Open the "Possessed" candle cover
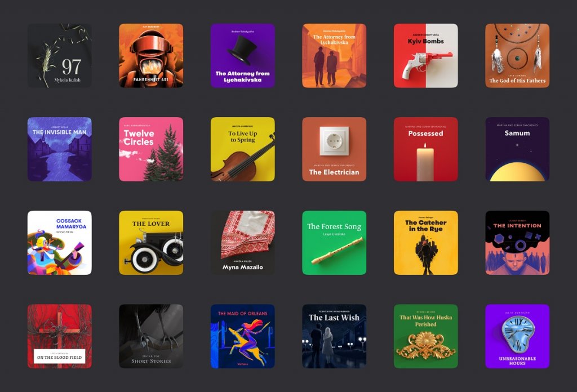This screenshot has height=392, width=577. tap(425, 148)
